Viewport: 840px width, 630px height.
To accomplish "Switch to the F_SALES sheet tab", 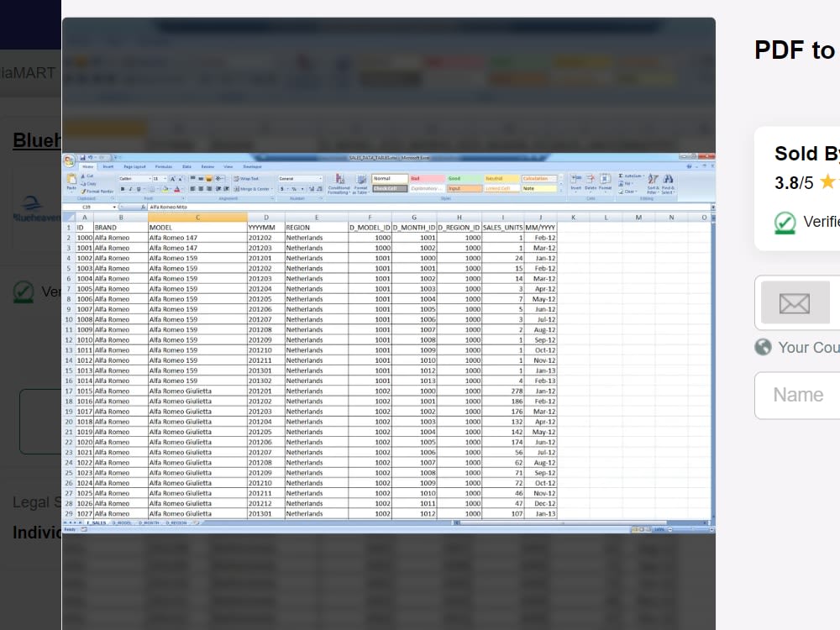I will (97, 522).
